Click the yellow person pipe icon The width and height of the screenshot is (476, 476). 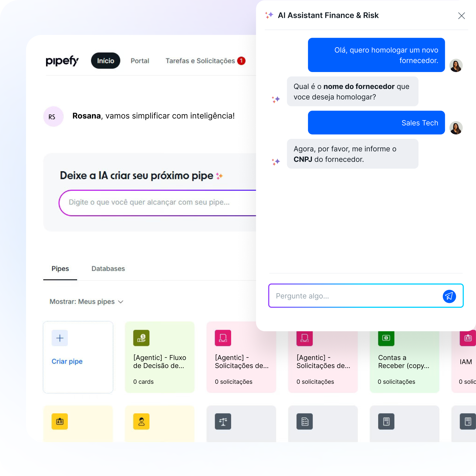[x=141, y=421]
